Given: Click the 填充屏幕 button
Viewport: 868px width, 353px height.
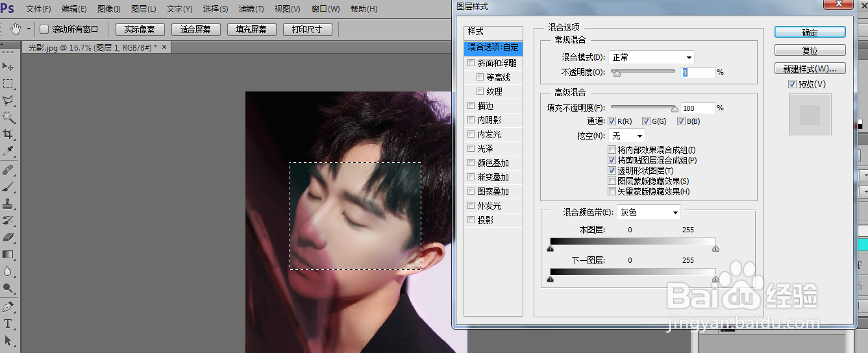Looking at the screenshot, I should click(252, 29).
